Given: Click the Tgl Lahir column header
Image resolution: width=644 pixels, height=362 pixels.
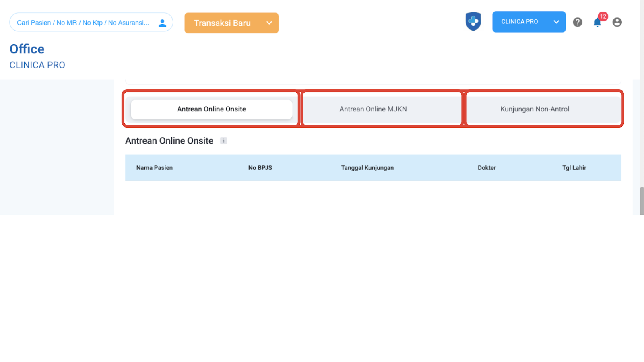Looking at the screenshot, I should click(574, 168).
